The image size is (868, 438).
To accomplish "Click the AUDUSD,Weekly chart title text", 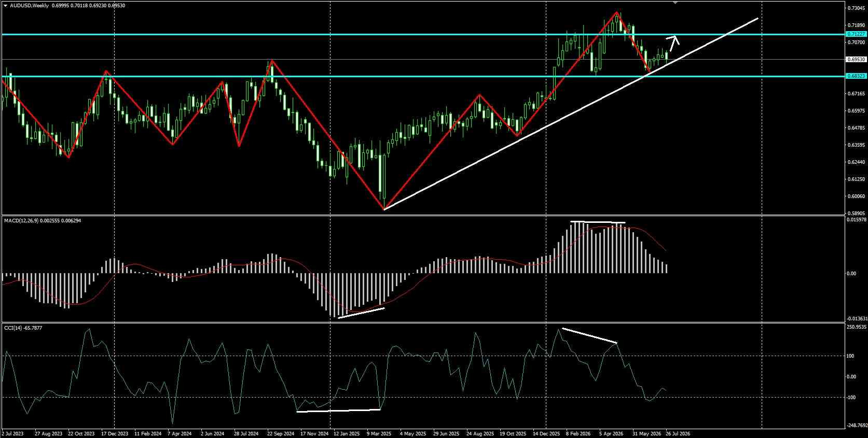I will click(x=30, y=5).
